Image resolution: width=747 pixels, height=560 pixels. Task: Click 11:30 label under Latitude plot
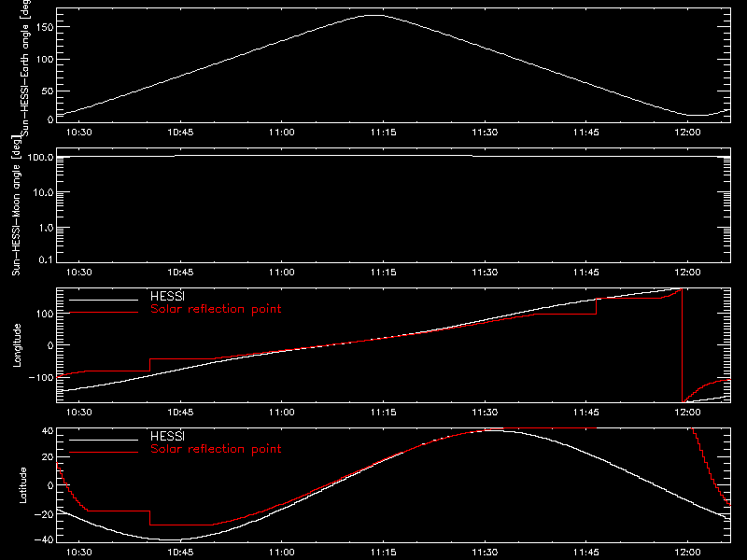tap(485, 553)
